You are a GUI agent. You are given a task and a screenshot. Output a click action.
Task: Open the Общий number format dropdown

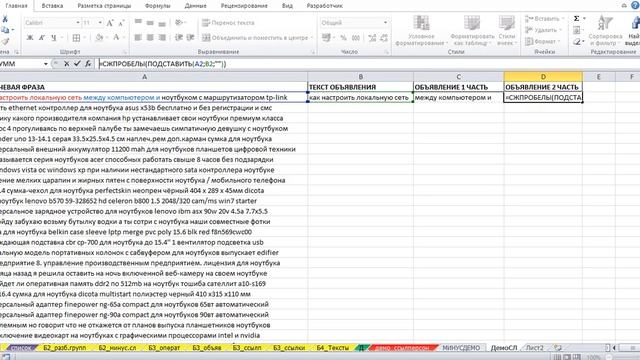coord(385,23)
